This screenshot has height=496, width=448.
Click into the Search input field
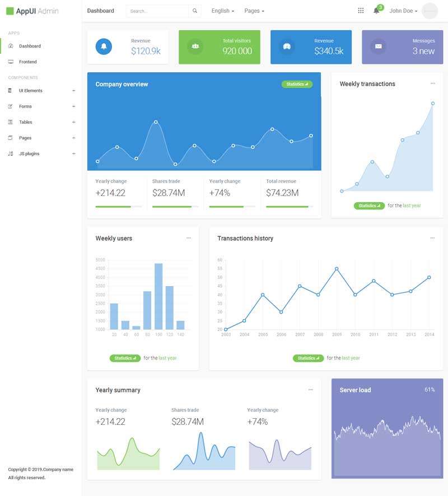coord(157,11)
